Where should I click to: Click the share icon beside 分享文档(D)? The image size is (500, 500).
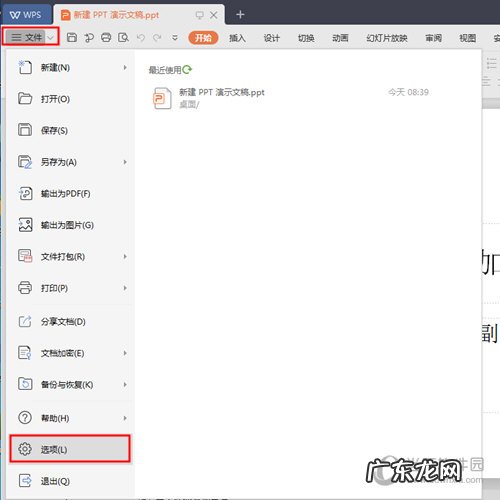[x=25, y=321]
